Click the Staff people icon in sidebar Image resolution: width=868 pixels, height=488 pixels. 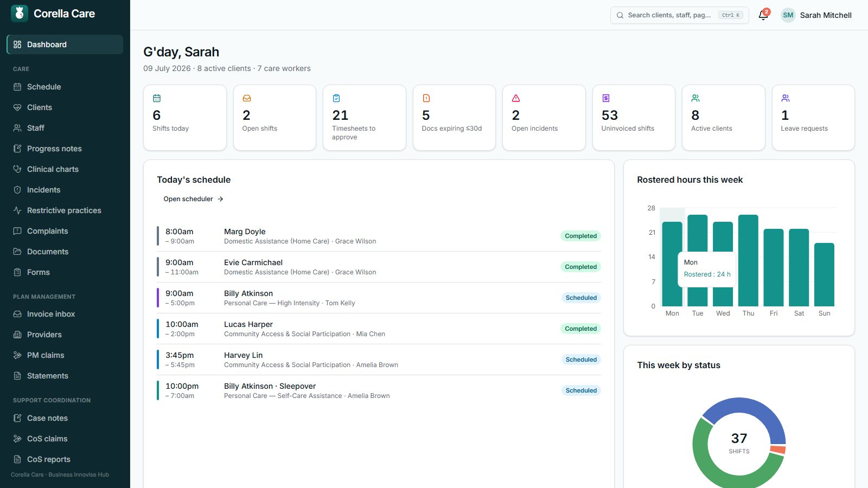(x=17, y=128)
